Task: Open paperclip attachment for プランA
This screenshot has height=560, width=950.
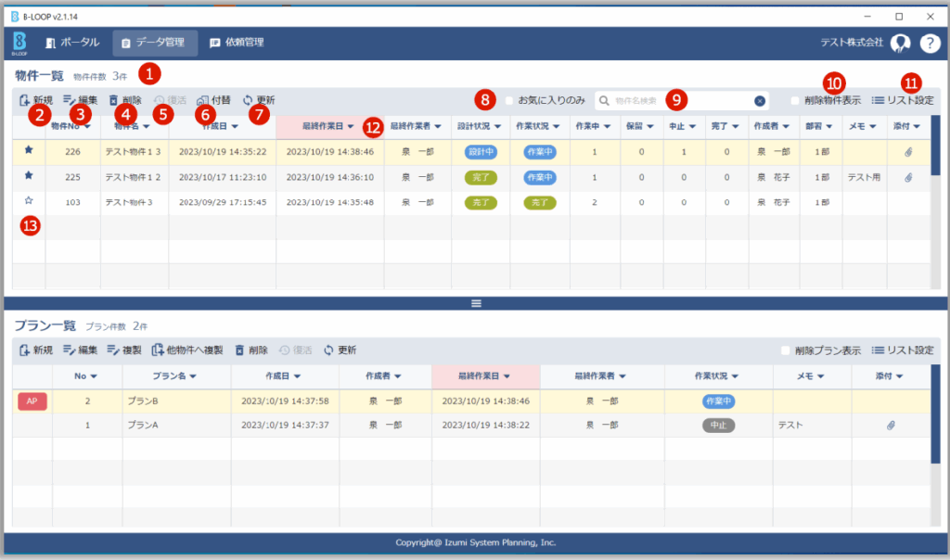Action: (891, 425)
